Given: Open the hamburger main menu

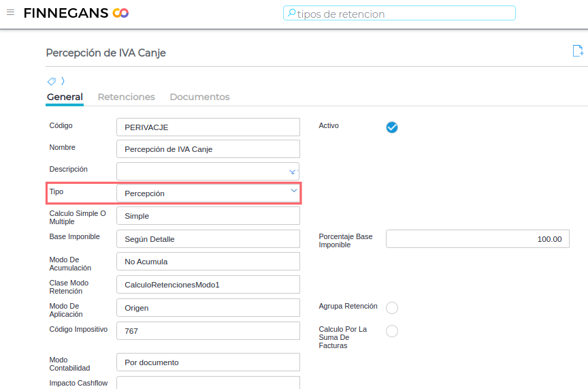Looking at the screenshot, I should coord(10,13).
